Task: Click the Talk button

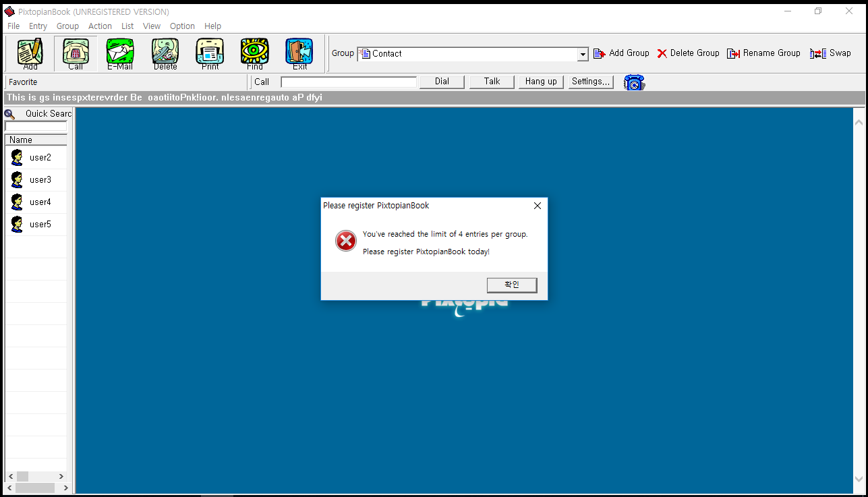Action: tap(492, 82)
